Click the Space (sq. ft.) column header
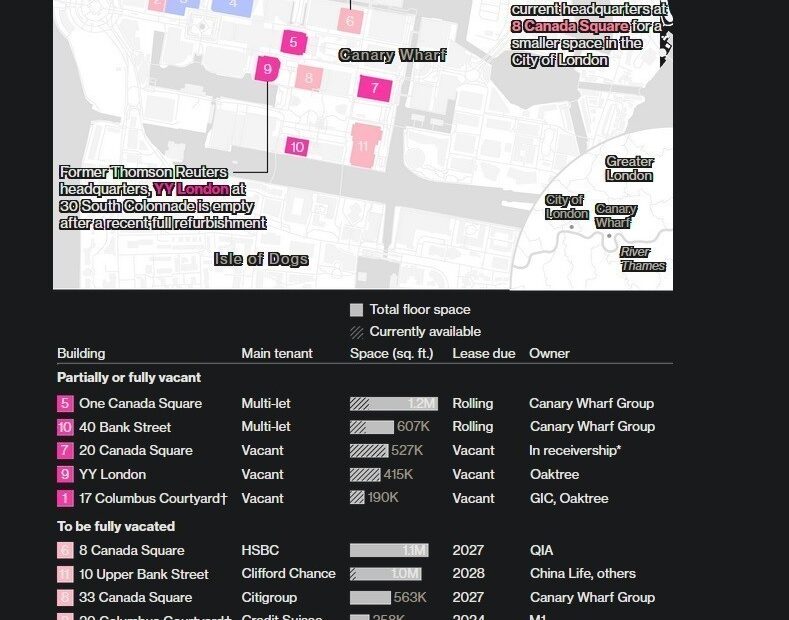Image resolution: width=789 pixels, height=620 pixels. coord(391,353)
